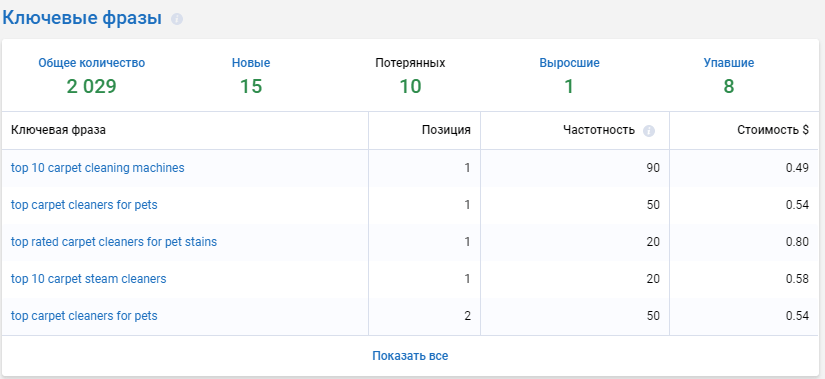The height and width of the screenshot is (379, 825).
Task: Open the Новые keywords link
Action: [251, 63]
